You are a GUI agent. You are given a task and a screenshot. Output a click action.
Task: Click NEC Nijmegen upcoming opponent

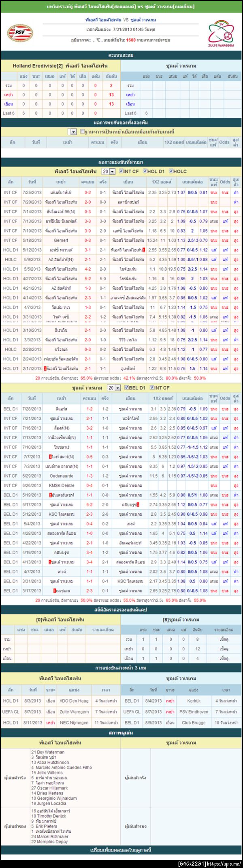pyautogui.click(x=74, y=722)
